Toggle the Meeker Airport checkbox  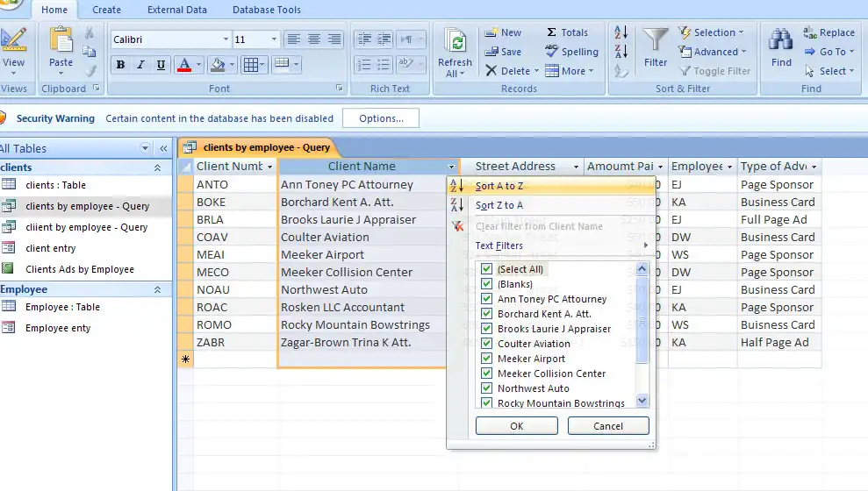[x=487, y=359]
